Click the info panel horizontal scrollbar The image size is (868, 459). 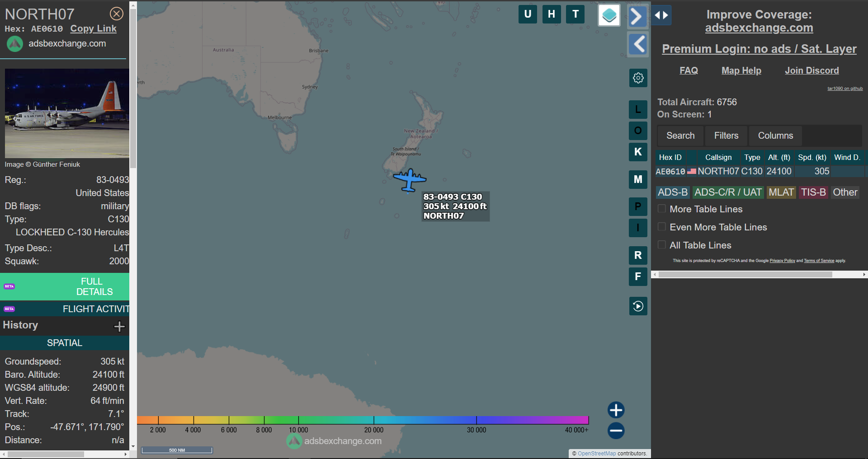(x=46, y=454)
